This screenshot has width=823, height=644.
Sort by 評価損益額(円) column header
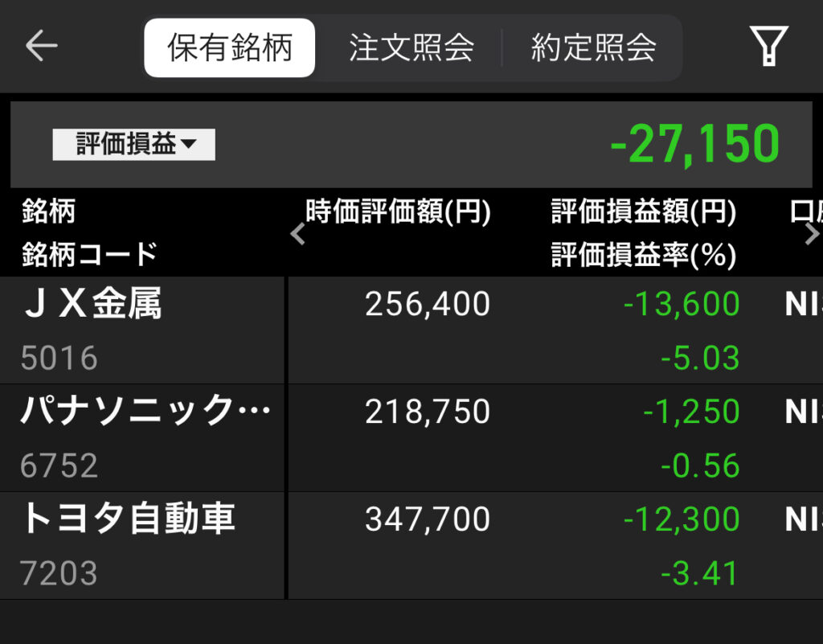643,213
